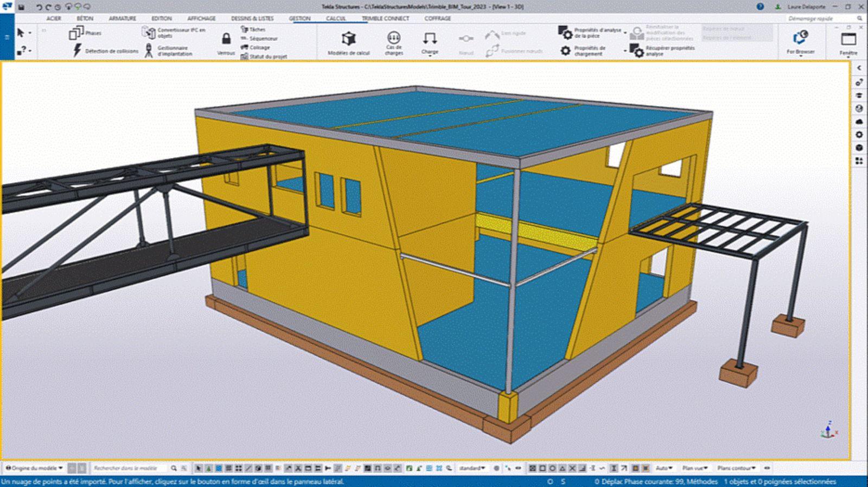Image resolution: width=868 pixels, height=487 pixels.
Task: Click the Rechercher dans le modèle field
Action: click(129, 468)
